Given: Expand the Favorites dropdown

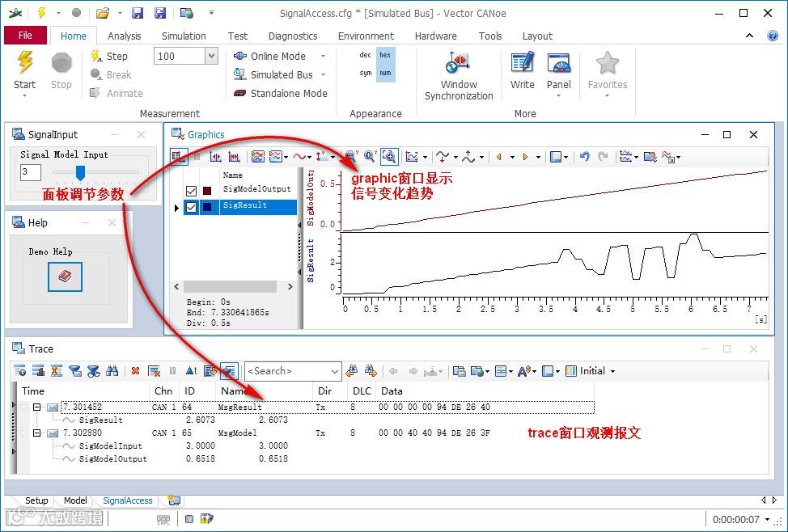Looking at the screenshot, I should pos(607,95).
